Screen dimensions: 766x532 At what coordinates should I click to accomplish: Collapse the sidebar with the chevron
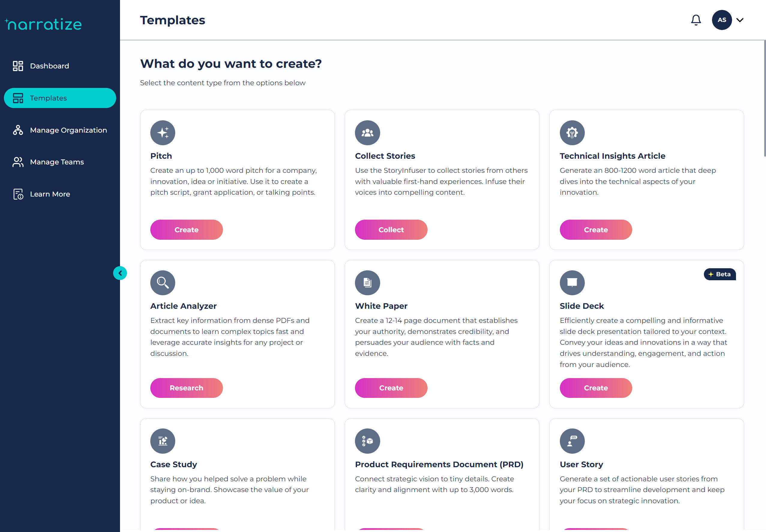[120, 273]
